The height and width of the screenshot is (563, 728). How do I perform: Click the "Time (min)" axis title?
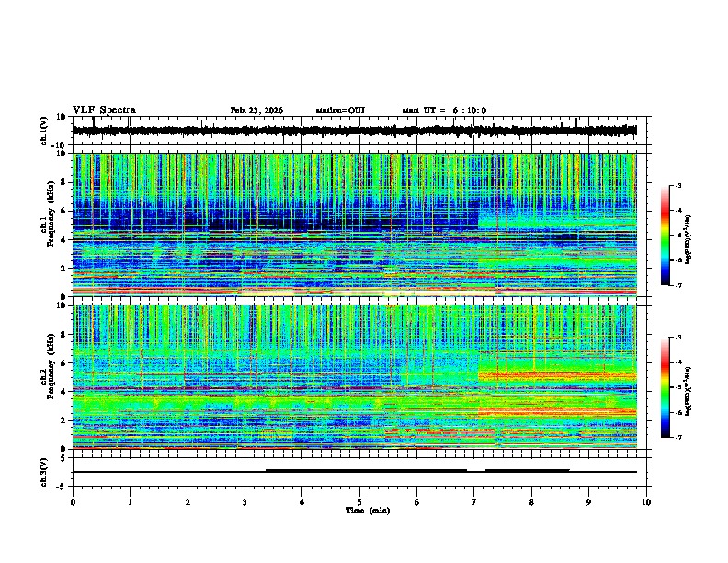368,511
